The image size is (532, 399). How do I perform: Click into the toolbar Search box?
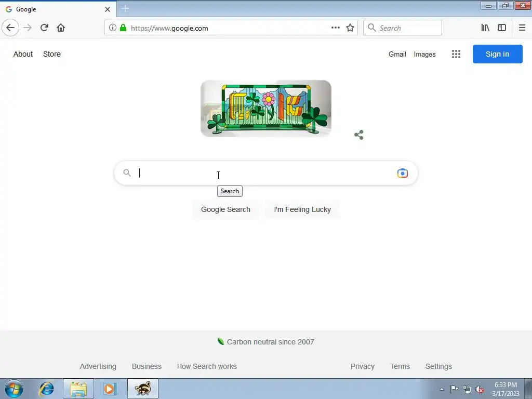pyautogui.click(x=403, y=28)
